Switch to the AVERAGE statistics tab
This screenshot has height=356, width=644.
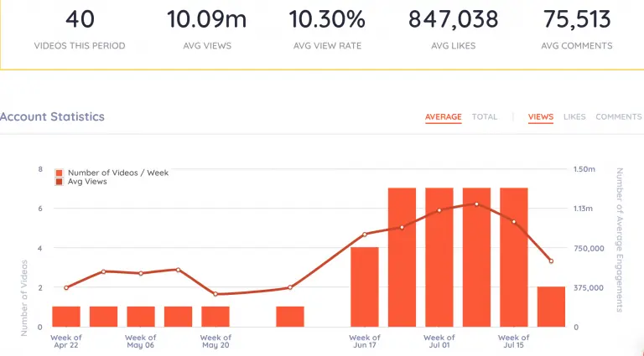[443, 117]
